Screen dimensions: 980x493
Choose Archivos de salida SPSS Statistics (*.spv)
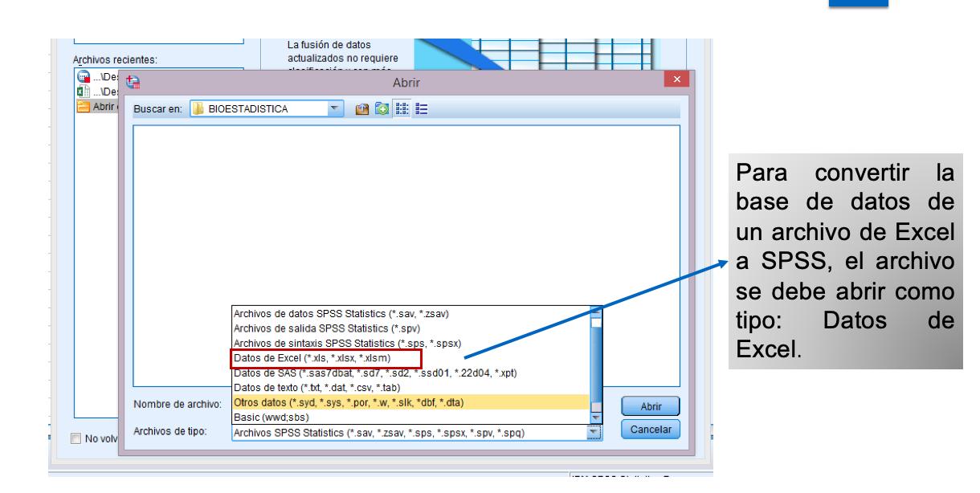point(410,327)
